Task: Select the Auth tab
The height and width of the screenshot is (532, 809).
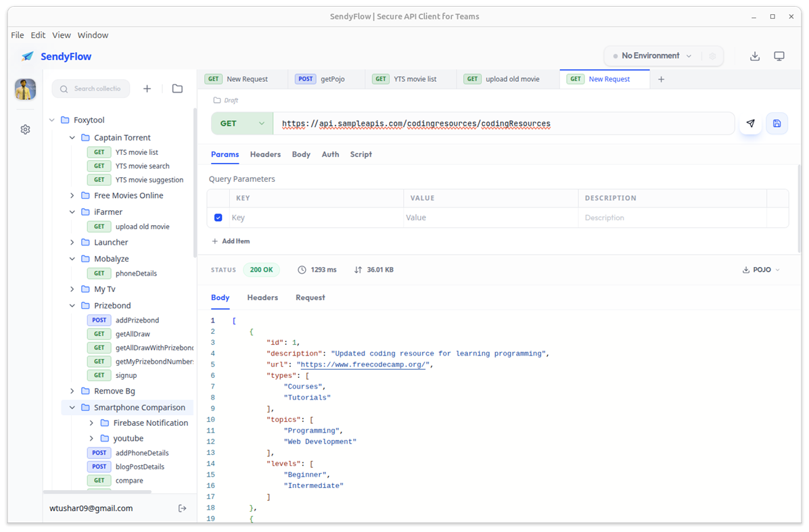Action: pos(330,154)
